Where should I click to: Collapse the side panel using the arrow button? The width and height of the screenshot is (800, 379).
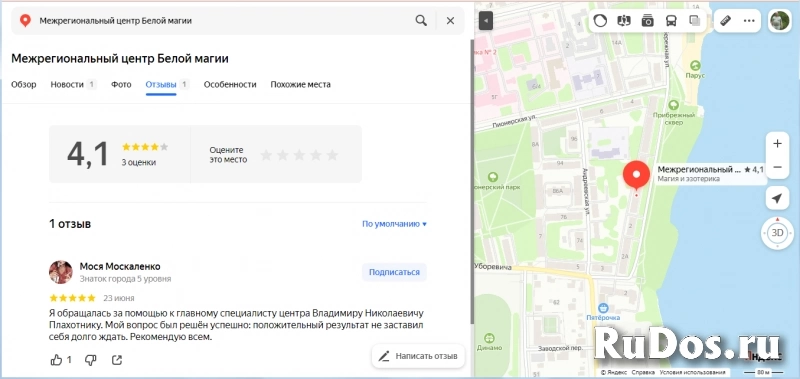(x=486, y=20)
